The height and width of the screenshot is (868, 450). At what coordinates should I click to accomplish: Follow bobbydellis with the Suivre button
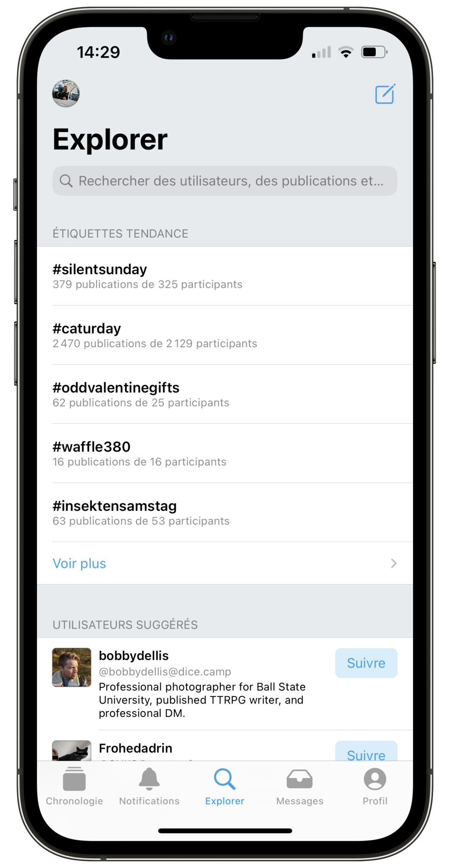(x=366, y=663)
